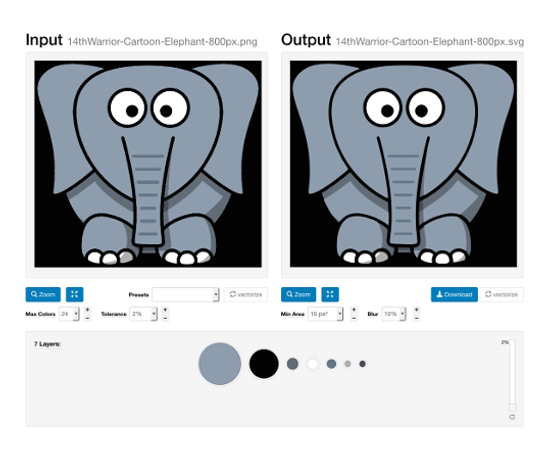Click the Zoom button under the Input image
The width and height of the screenshot is (550, 460).
click(x=43, y=294)
